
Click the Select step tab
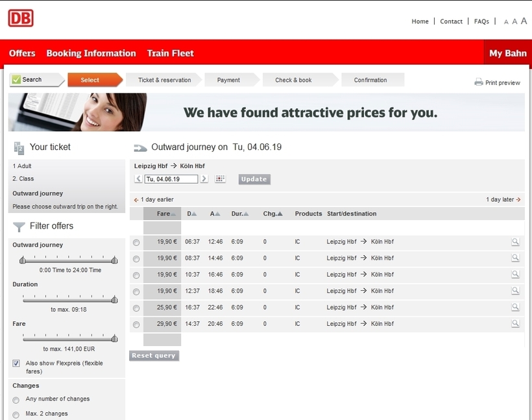coord(95,80)
